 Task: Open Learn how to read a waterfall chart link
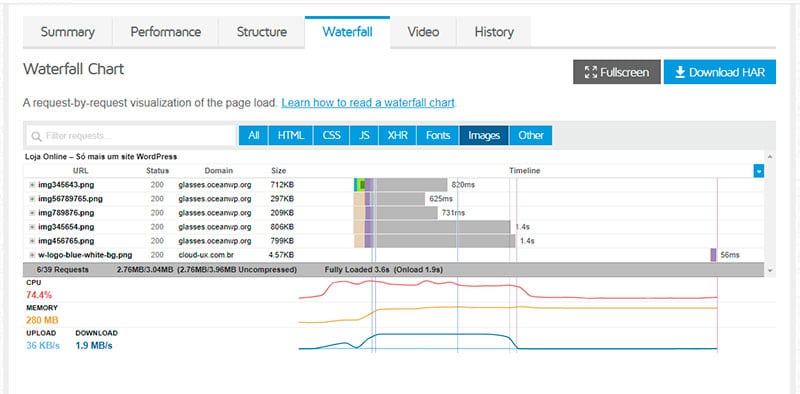click(x=368, y=103)
